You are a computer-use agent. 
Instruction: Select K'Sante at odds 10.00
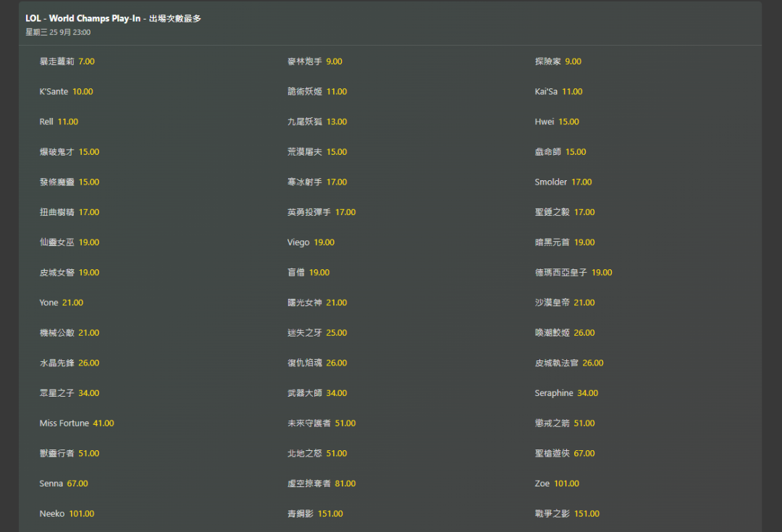pyautogui.click(x=66, y=92)
